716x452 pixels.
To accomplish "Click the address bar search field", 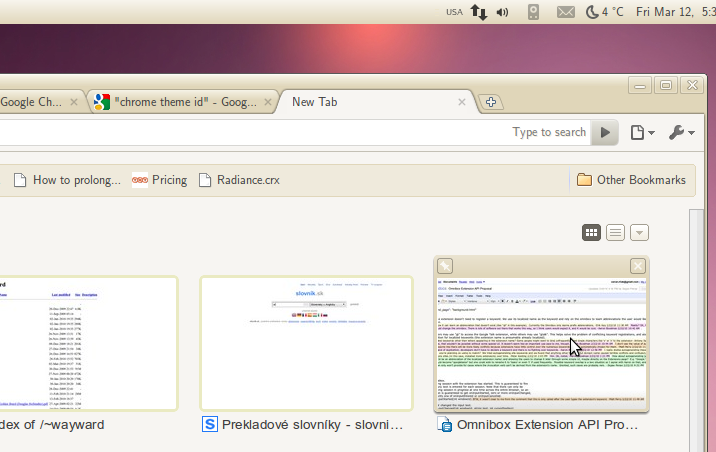I will point(295,132).
